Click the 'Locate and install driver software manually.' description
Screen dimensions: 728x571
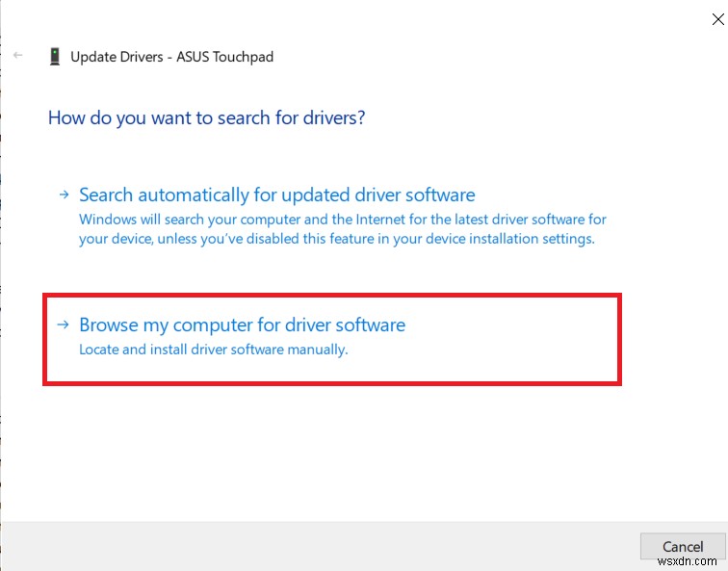tap(214, 350)
